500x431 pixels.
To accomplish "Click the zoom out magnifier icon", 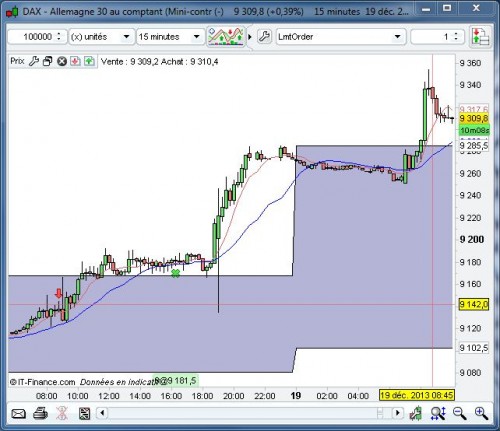I will coord(459,413).
